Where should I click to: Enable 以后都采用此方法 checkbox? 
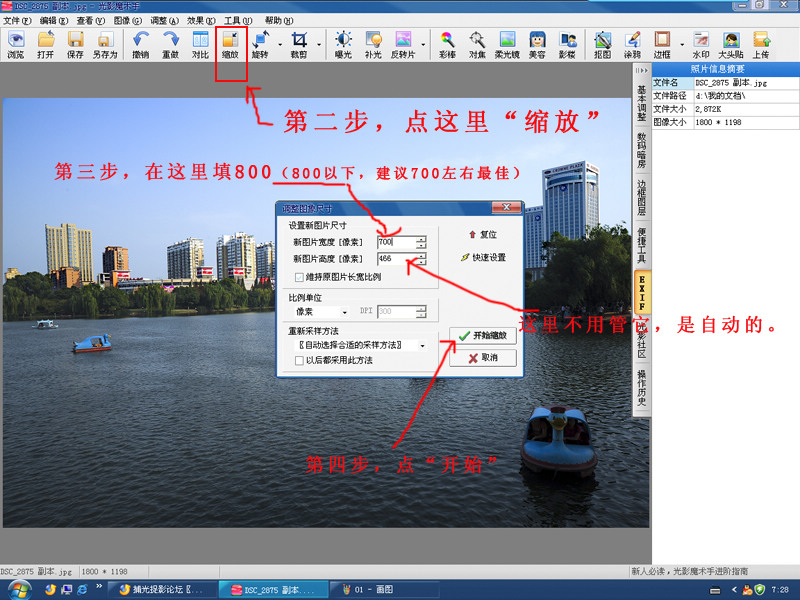299,360
